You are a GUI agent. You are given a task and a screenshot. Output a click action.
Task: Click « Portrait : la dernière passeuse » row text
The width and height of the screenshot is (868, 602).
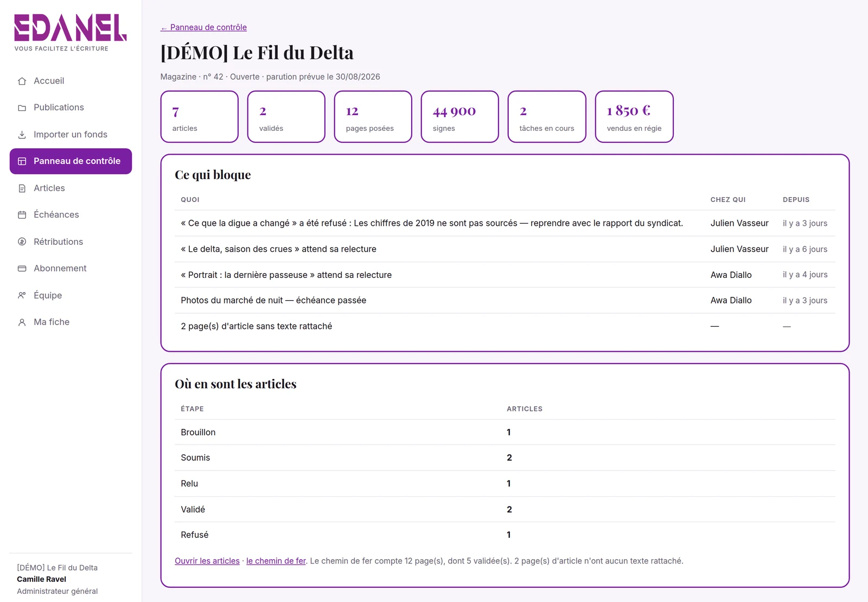coord(286,275)
